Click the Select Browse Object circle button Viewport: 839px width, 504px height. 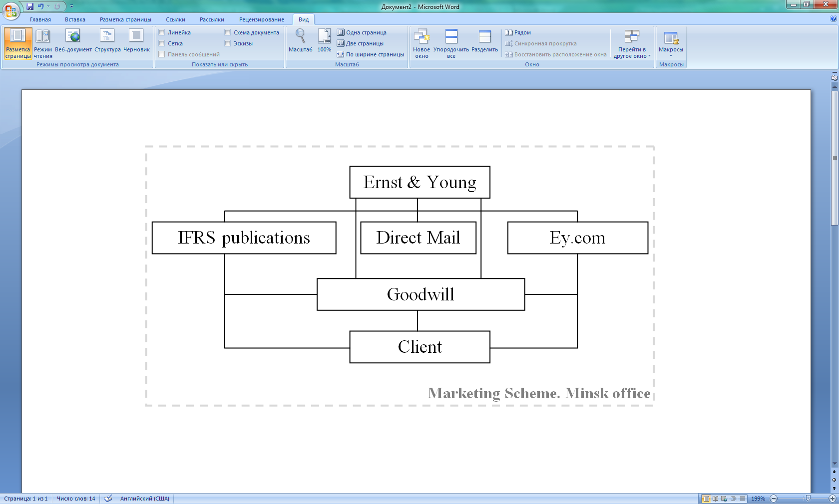[834, 480]
